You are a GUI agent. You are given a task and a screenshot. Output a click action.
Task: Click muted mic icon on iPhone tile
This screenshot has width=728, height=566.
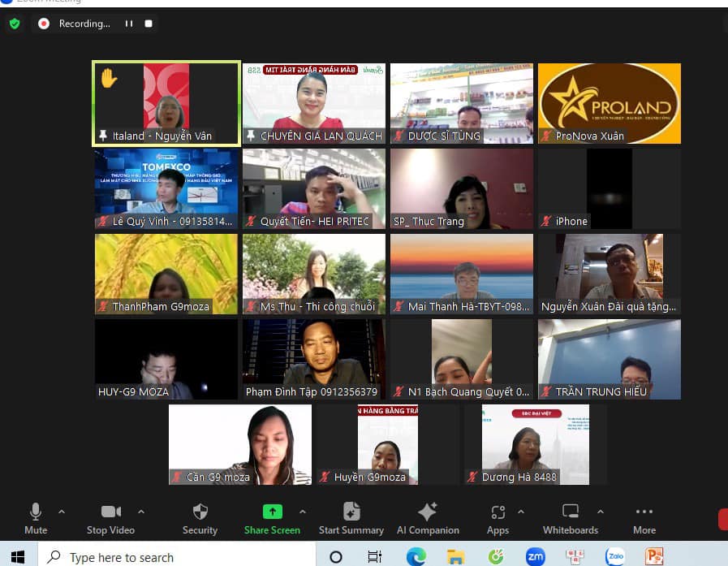(x=546, y=221)
